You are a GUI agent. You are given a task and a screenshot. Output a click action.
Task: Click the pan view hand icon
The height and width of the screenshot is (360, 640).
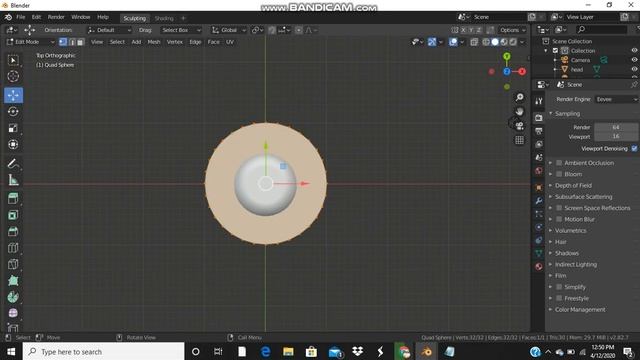pos(519,111)
